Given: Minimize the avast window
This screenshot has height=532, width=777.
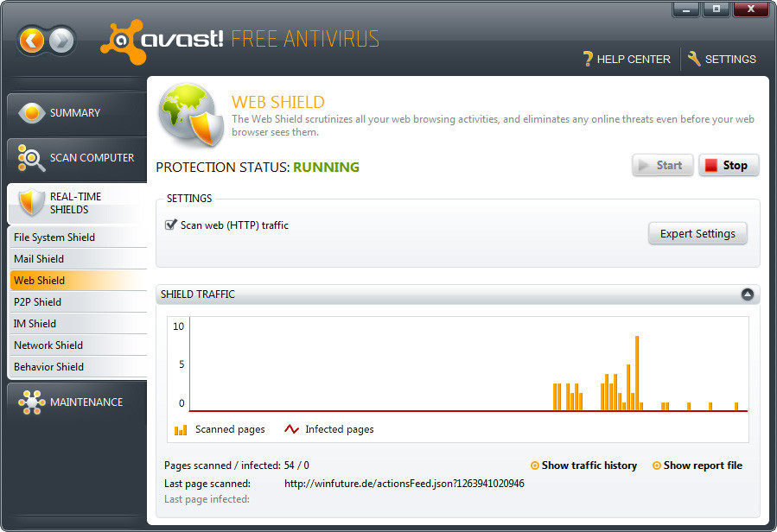Looking at the screenshot, I should [686, 9].
